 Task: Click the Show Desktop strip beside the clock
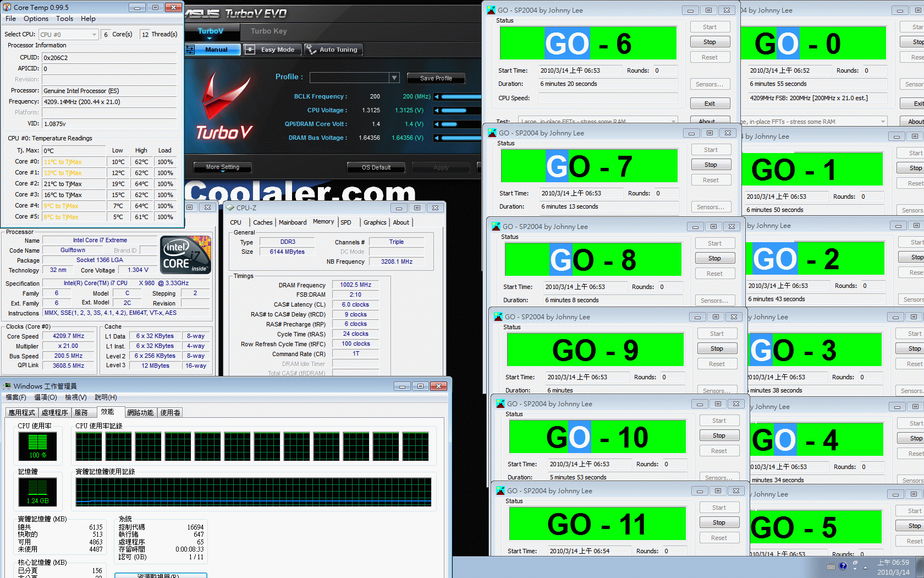920,567
